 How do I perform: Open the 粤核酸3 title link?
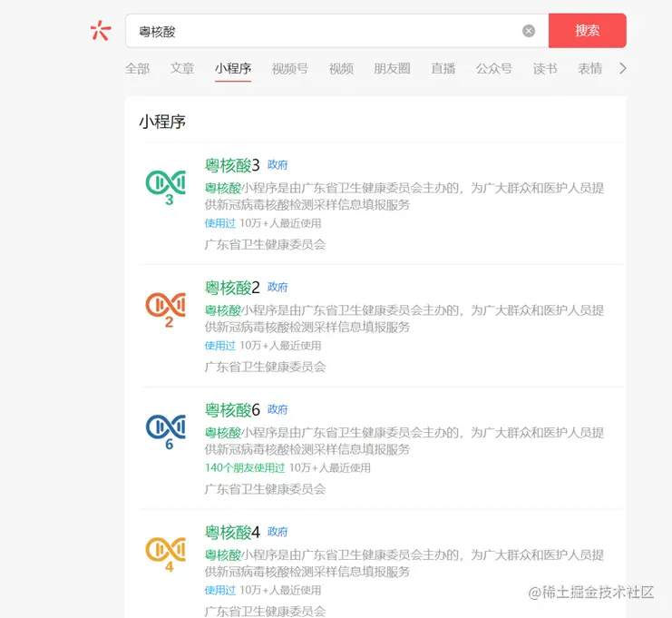(232, 165)
